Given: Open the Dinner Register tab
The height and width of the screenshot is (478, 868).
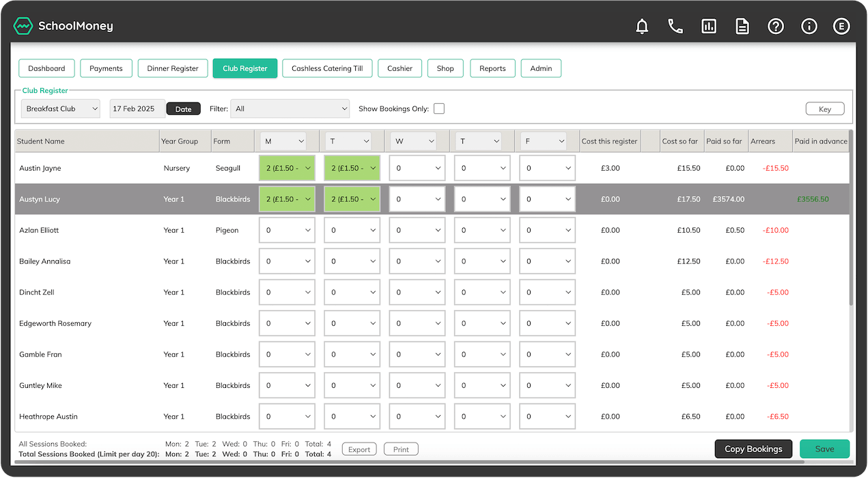Looking at the screenshot, I should click(x=173, y=68).
